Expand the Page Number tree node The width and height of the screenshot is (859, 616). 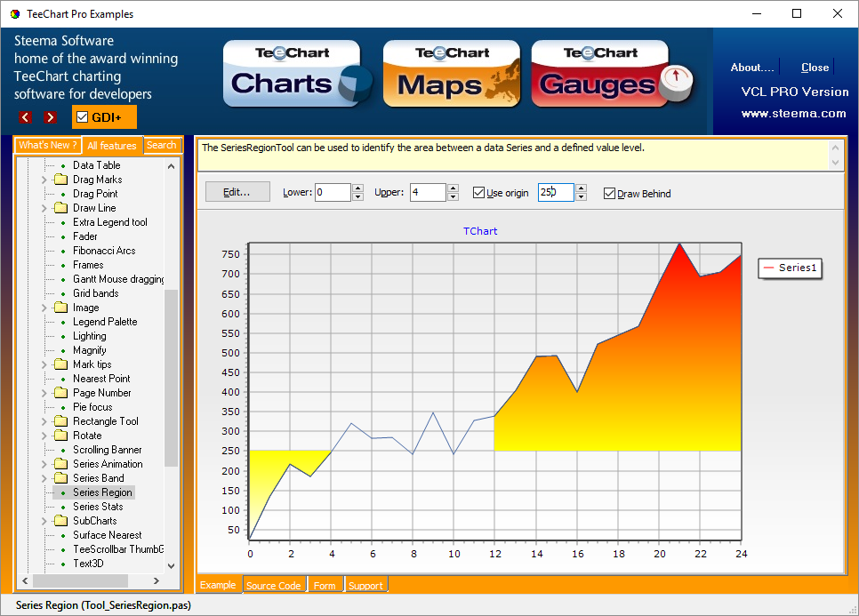click(x=44, y=393)
